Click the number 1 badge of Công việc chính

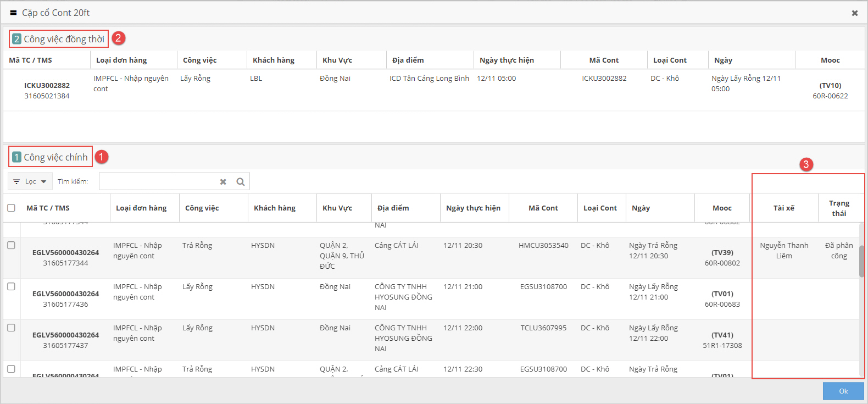16,157
